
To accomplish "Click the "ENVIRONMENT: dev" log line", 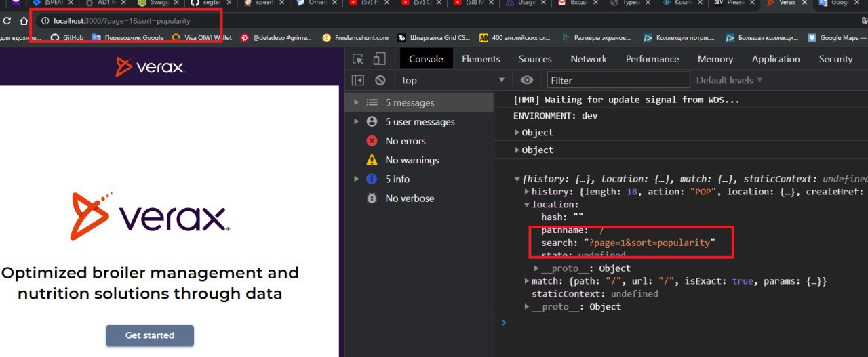I will (555, 116).
